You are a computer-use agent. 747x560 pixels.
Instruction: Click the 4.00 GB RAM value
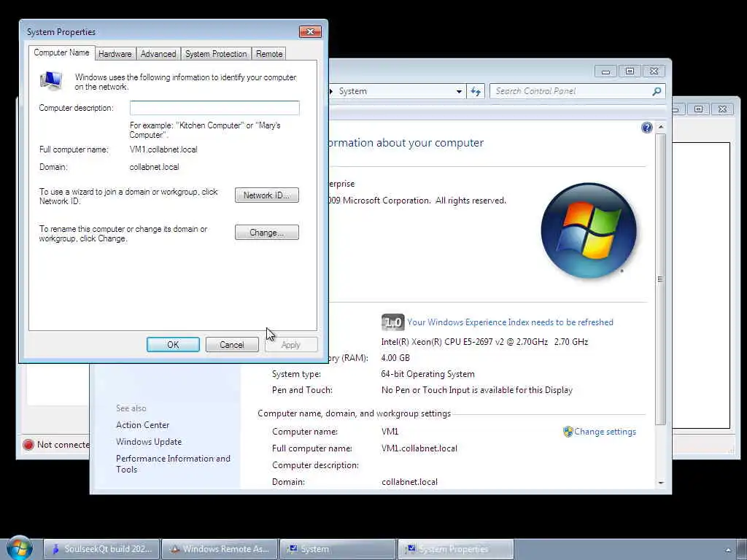coord(395,358)
